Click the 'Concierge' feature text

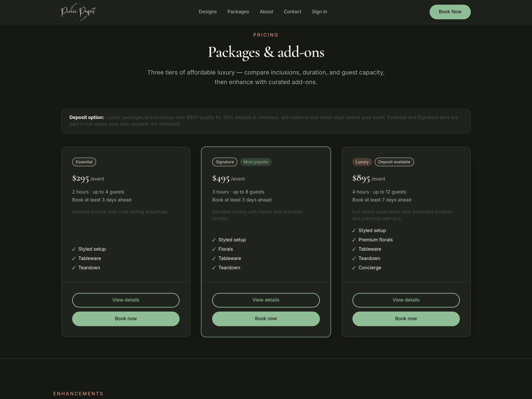(x=370, y=268)
